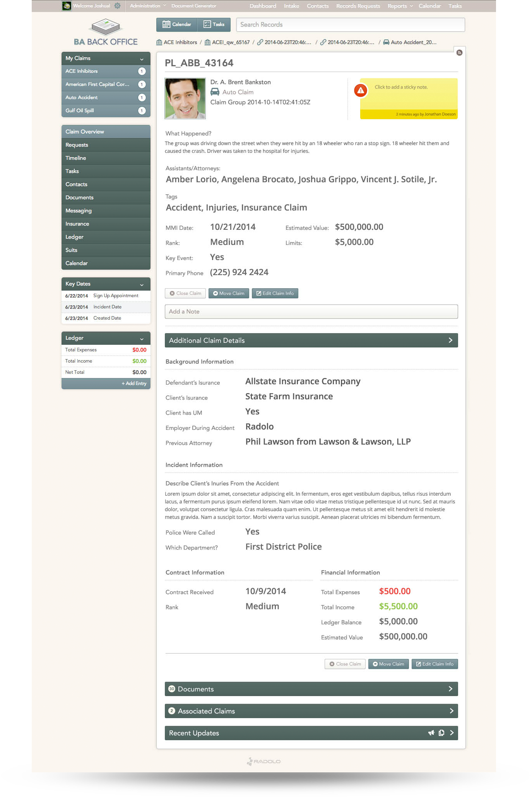Expand the Additional Claim Details section
The height and width of the screenshot is (799, 532).
pyautogui.click(x=450, y=340)
